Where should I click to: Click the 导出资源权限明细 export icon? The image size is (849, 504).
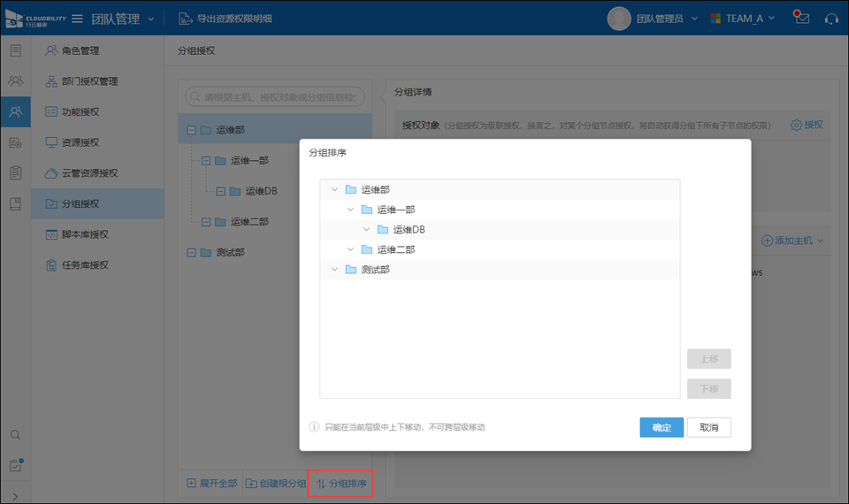point(185,19)
